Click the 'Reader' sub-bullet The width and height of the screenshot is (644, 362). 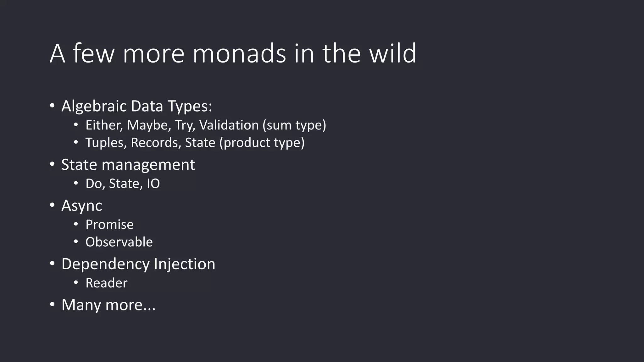106,283
